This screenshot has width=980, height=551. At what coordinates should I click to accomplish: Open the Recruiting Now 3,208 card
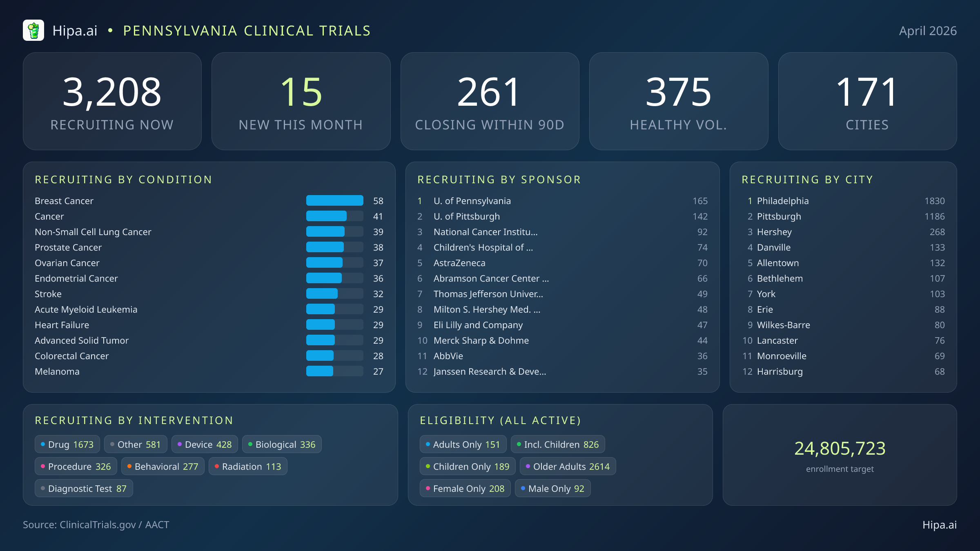tap(112, 101)
